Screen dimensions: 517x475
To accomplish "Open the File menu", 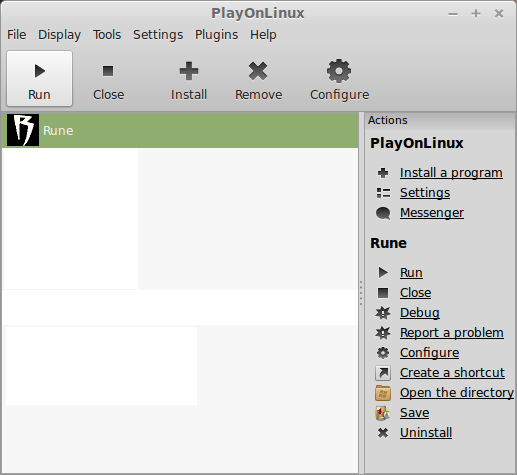I will 17,35.
